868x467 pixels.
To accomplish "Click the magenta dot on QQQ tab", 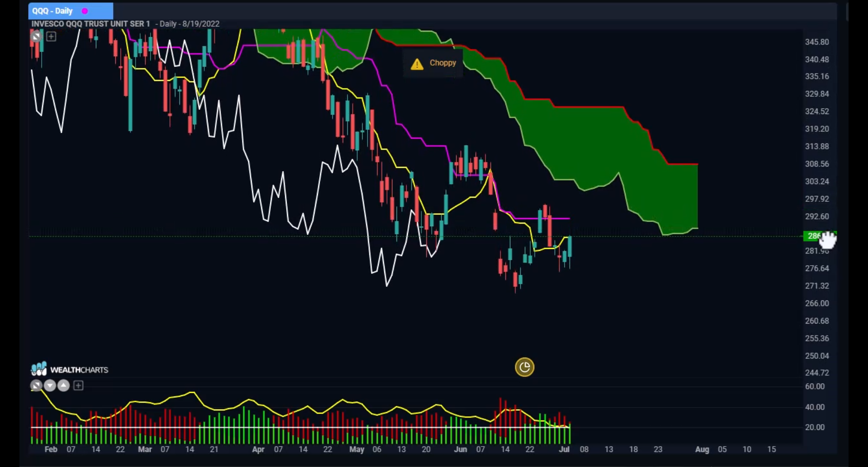I will pyautogui.click(x=85, y=11).
